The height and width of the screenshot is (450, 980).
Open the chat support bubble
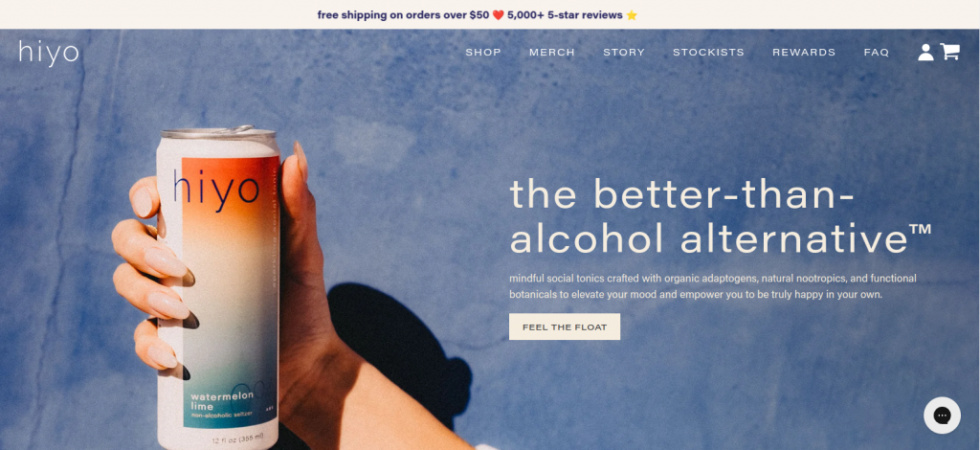click(x=942, y=415)
